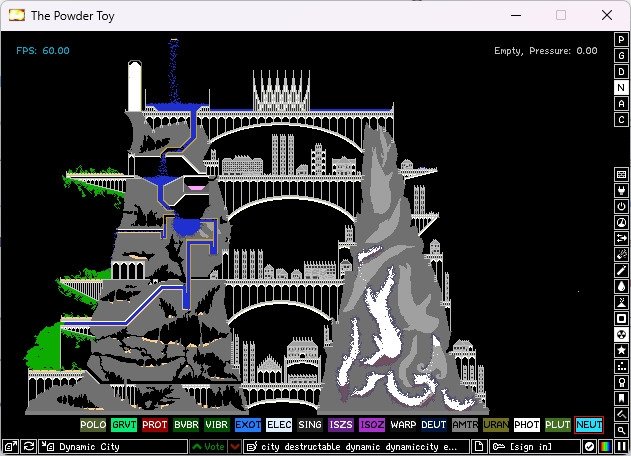631x456 pixels.
Task: Toggle the G gravity grid option
Action: pos(621,56)
